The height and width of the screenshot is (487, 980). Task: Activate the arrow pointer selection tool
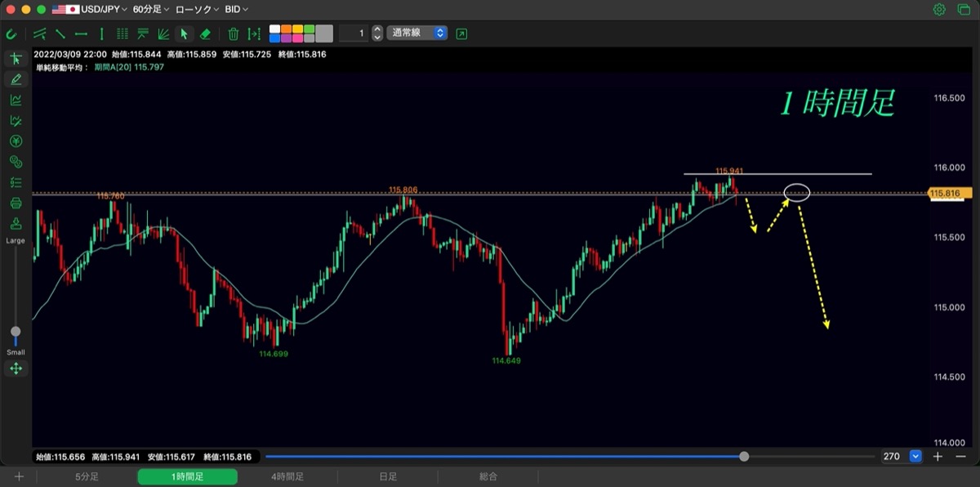184,34
